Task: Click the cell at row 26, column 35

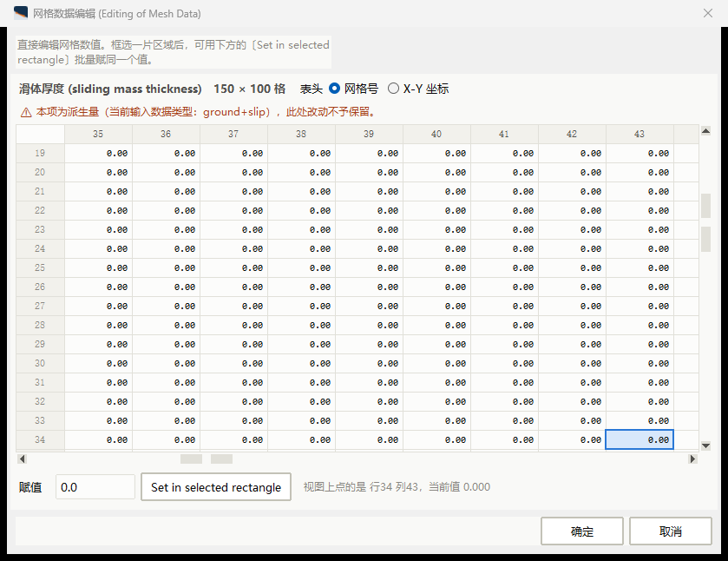Action: pos(98,287)
